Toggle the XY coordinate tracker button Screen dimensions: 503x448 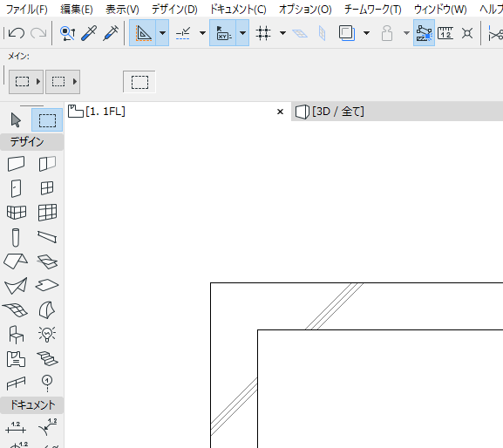pyautogui.click(x=223, y=33)
